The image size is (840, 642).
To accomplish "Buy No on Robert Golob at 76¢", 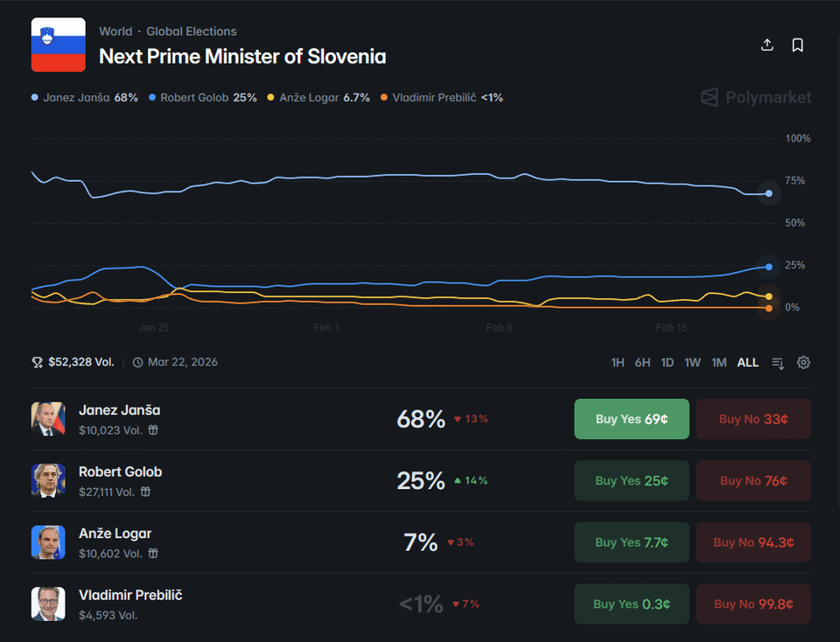I will pos(753,480).
